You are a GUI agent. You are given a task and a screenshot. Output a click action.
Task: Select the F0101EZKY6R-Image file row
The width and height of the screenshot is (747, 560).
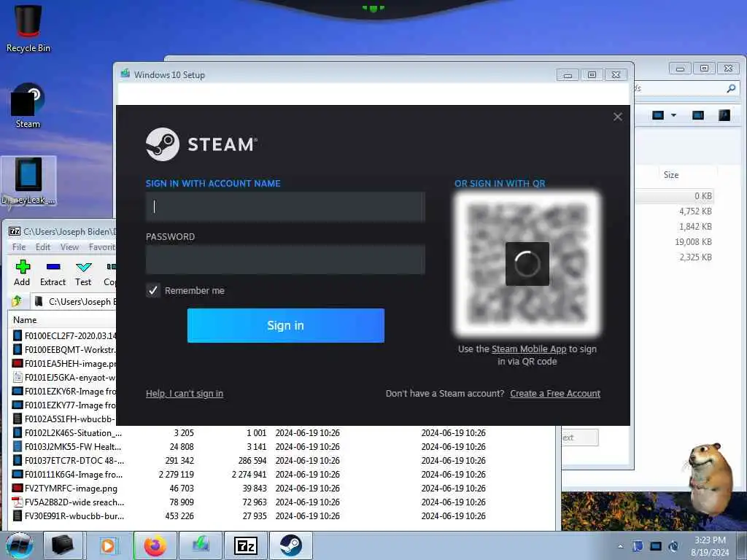(64, 391)
